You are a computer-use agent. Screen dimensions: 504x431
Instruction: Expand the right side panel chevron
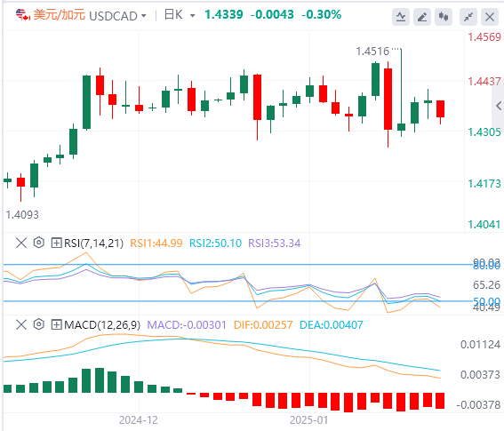(x=499, y=106)
